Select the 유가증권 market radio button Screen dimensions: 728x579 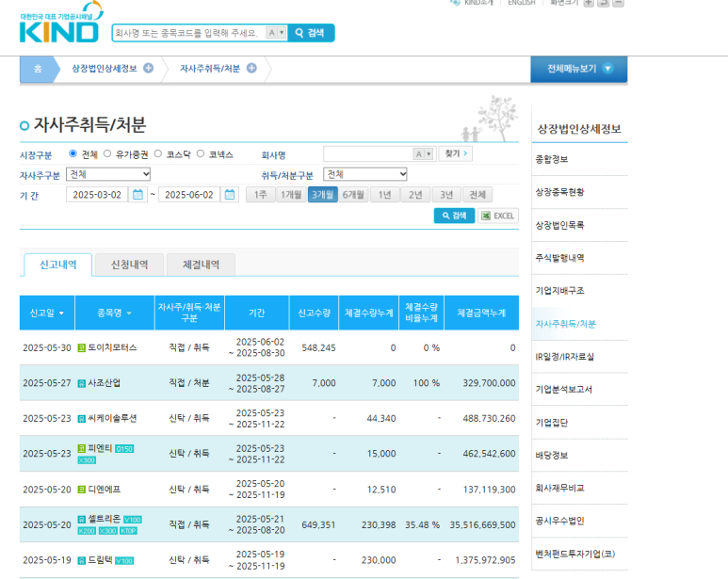tap(107, 153)
